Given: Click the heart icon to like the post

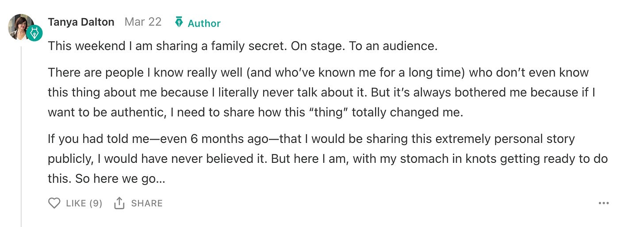Looking at the screenshot, I should pos(54,203).
